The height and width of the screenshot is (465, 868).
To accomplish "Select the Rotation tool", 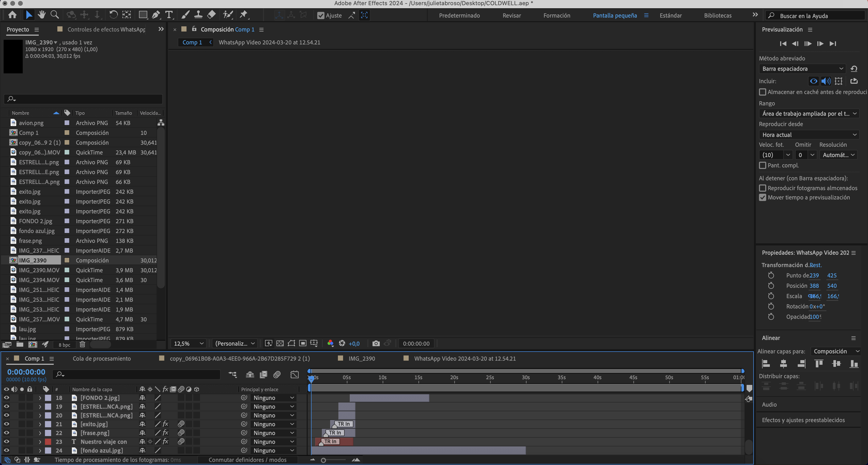I will (114, 15).
